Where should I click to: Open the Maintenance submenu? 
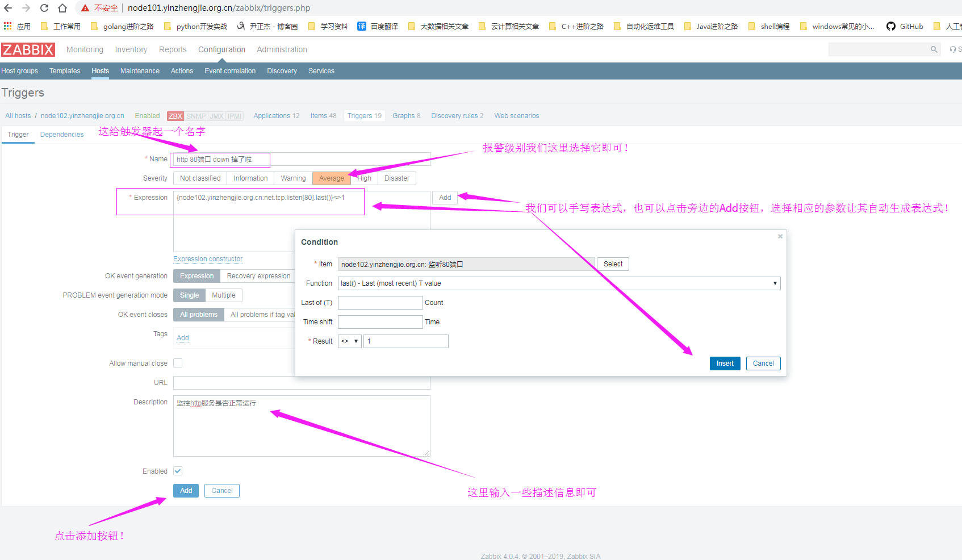(x=140, y=71)
